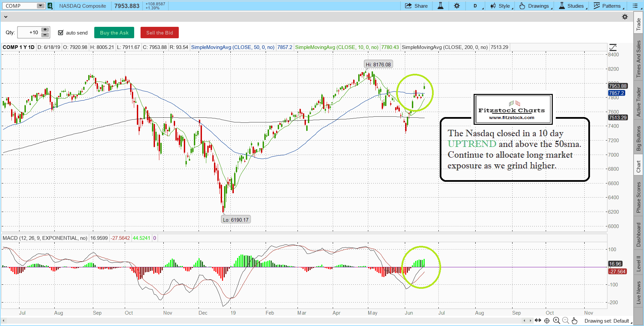Increase quantity with the plus stepper
Image resolution: width=644 pixels, height=326 pixels.
[x=45, y=30]
